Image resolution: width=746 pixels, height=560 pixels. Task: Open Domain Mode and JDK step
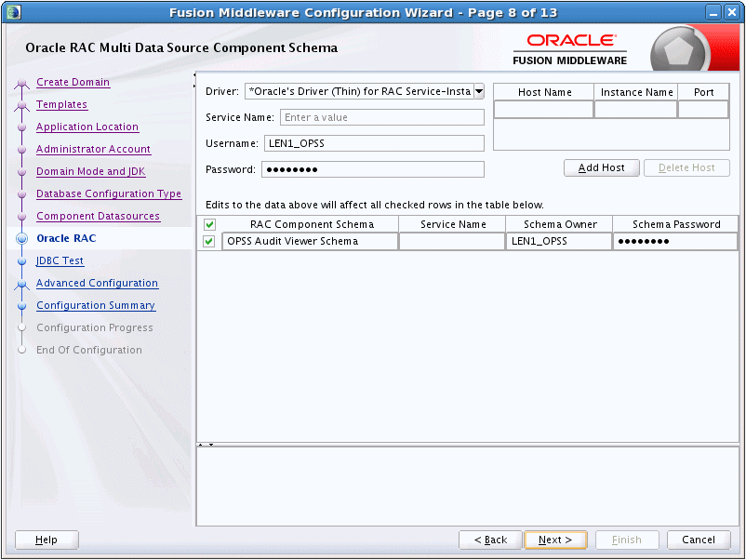pos(91,171)
